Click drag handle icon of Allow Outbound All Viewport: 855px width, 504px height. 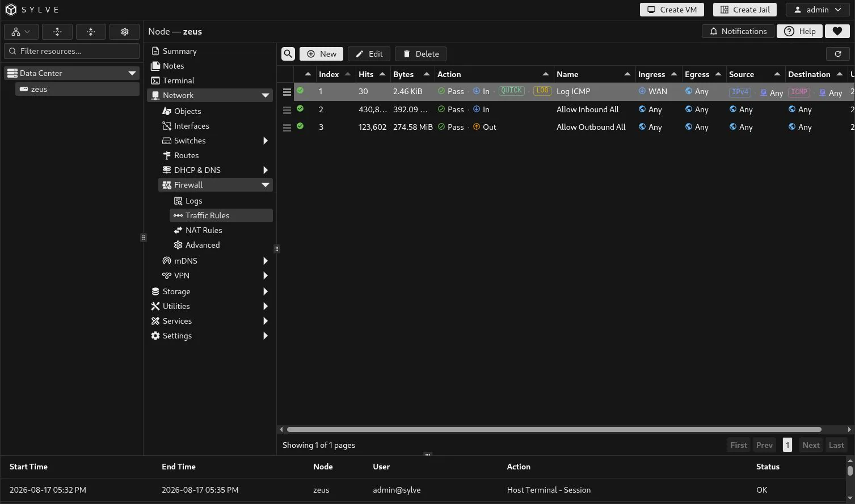coord(287,128)
